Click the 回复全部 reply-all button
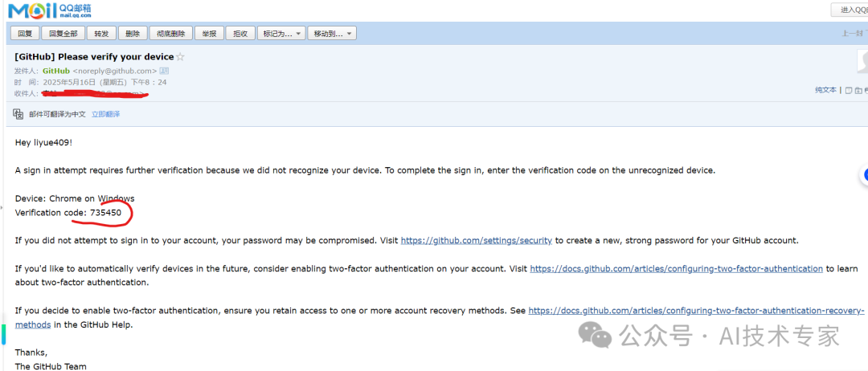 coord(63,33)
